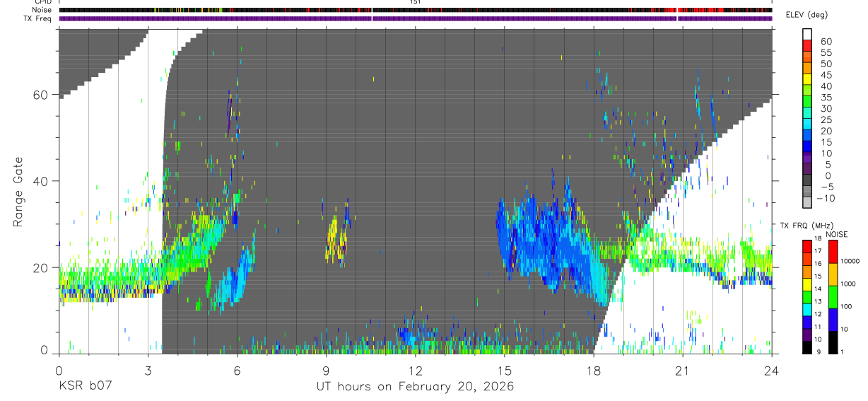The width and height of the screenshot is (868, 401).
Task: Click the '9' label on TX FRQ scale
Action: pos(819,351)
